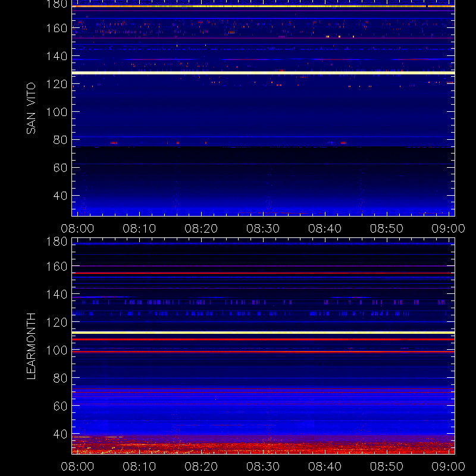
Task: Select the 120 tick label on San Vito plot
Action: [x=57, y=84]
